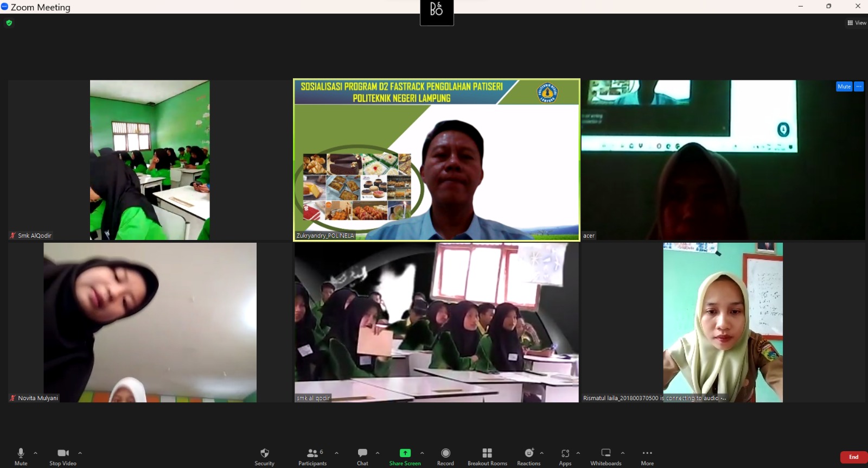Viewport: 868px width, 468px height.
Task: Expand video options arrow beside Stop Video
Action: [x=80, y=453]
